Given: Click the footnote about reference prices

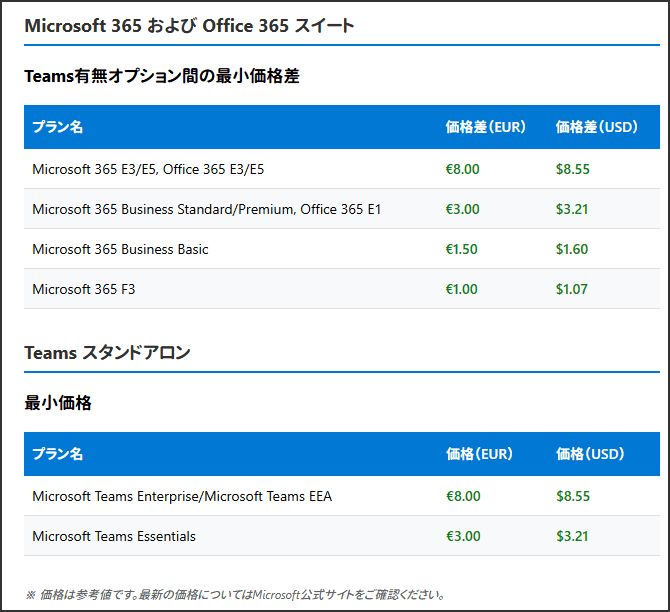Looking at the screenshot, I should click(x=234, y=594).
